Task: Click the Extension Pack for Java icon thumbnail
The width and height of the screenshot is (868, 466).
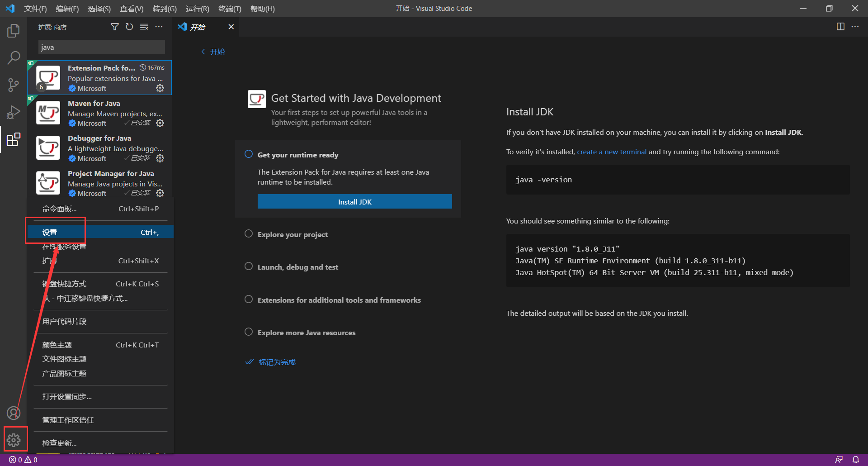Action: pos(48,78)
